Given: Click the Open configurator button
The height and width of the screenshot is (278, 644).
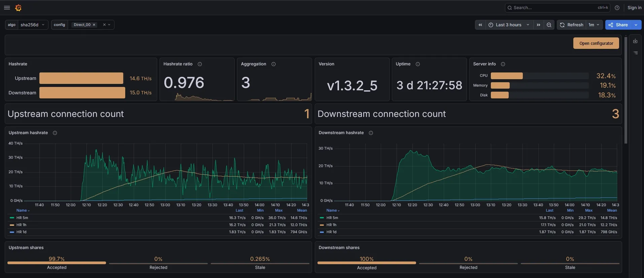Looking at the screenshot, I should tap(596, 43).
